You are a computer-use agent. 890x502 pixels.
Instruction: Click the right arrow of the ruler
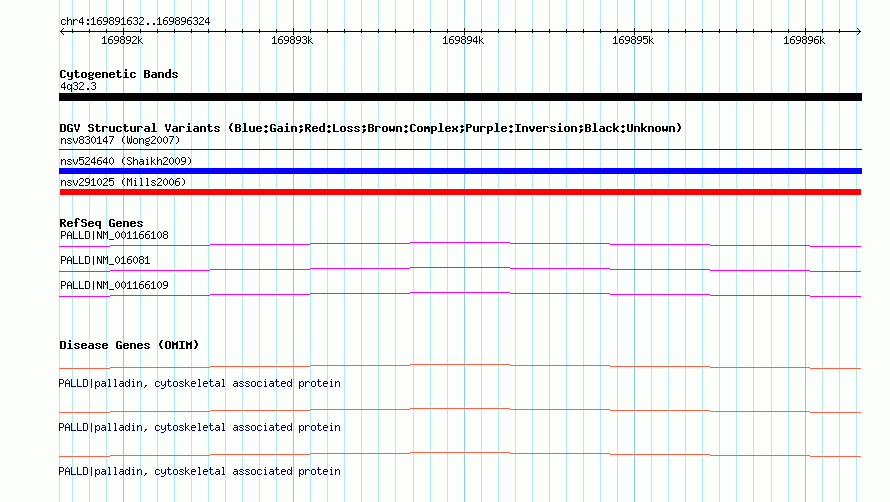(858, 31)
